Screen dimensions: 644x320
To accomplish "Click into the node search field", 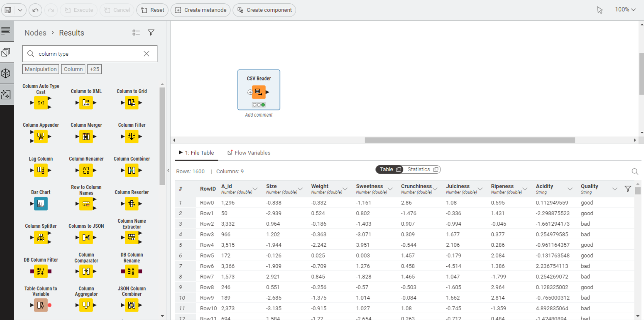I will click(90, 54).
